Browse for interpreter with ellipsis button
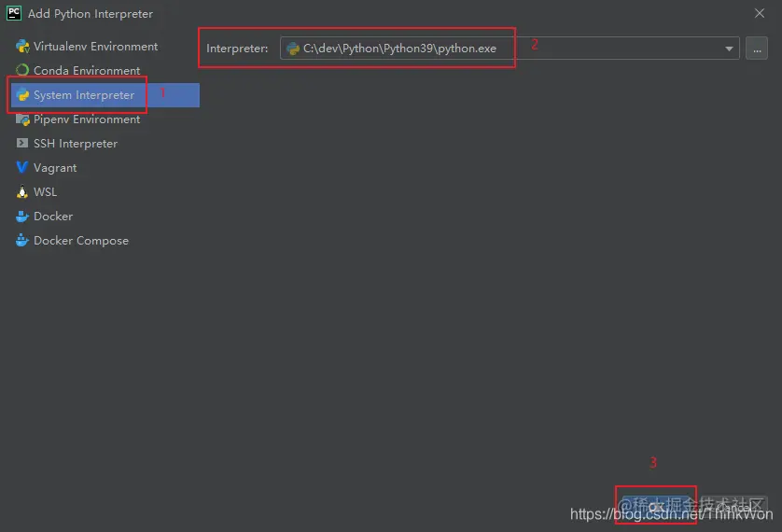The image size is (782, 532). tap(757, 49)
